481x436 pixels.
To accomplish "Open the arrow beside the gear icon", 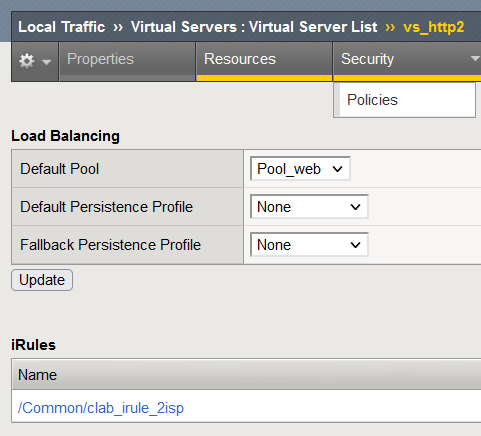I will (47, 62).
